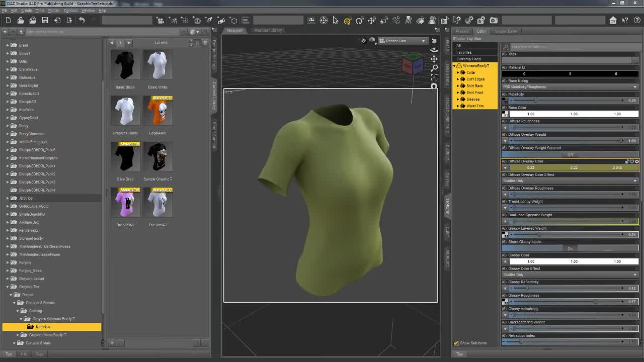Screen dimensions: 644x362
Task: Select the Rotate tool in toolbar
Action: pyautogui.click(x=359, y=20)
